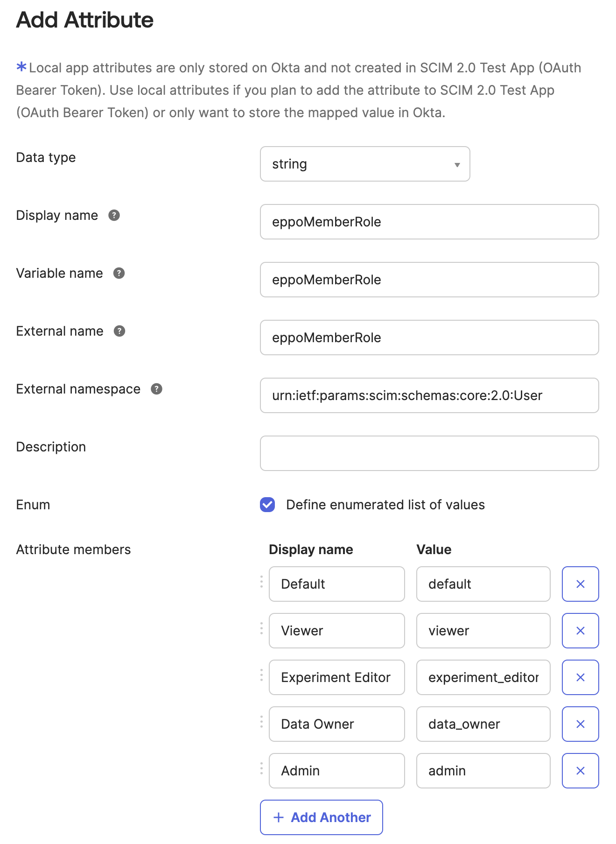Remove the Admin attribute member

[x=580, y=771]
